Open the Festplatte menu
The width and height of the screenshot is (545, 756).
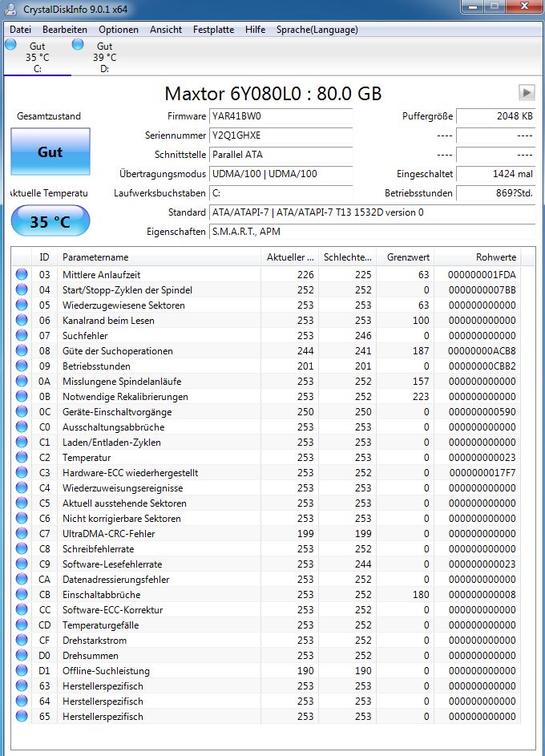pyautogui.click(x=213, y=30)
